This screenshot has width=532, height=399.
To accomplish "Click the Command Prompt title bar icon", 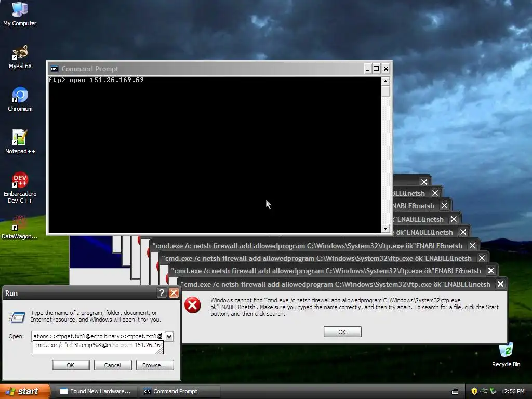I will pyautogui.click(x=54, y=69).
